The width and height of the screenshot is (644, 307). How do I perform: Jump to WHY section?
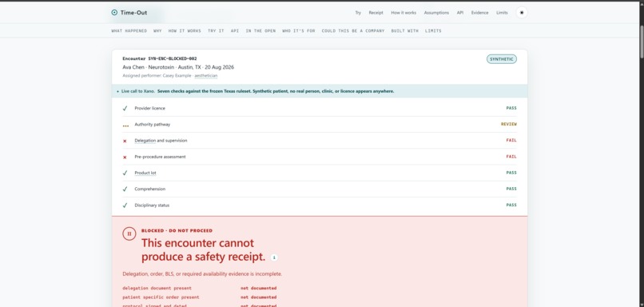pyautogui.click(x=157, y=31)
